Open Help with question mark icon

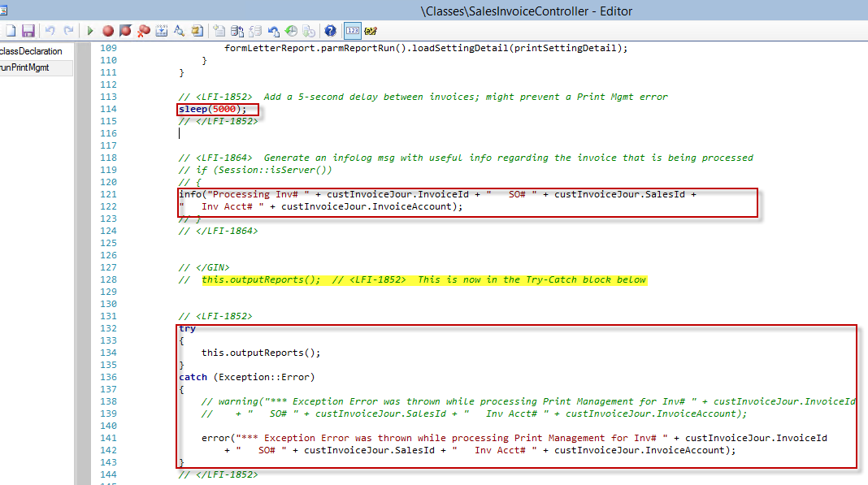tap(331, 31)
